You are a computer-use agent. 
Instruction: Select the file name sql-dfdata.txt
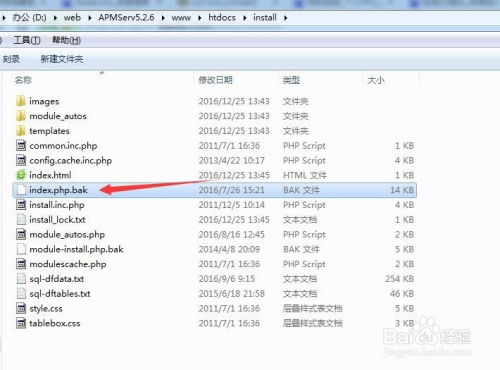click(x=57, y=279)
